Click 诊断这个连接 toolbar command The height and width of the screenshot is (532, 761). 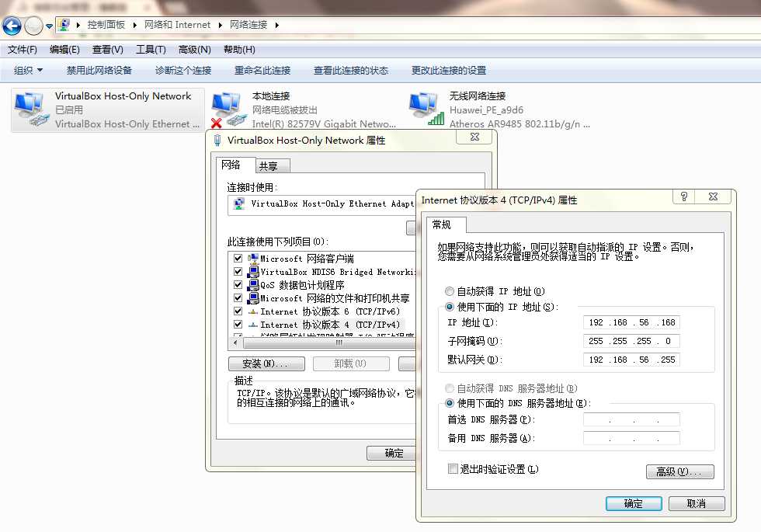[x=183, y=71]
